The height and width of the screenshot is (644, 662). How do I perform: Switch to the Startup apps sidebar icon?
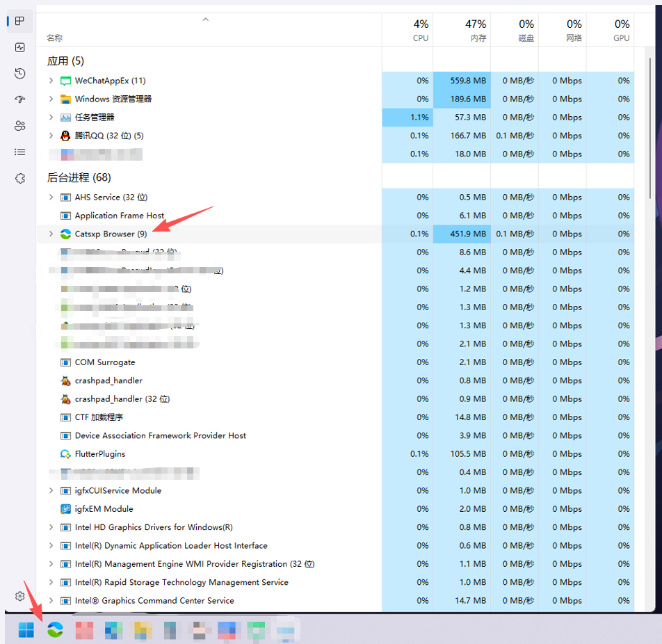click(x=19, y=99)
